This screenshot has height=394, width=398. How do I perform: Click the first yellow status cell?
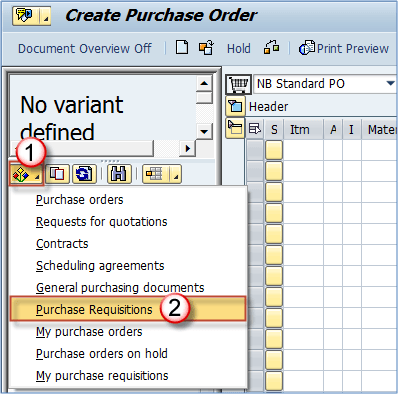tap(274, 150)
